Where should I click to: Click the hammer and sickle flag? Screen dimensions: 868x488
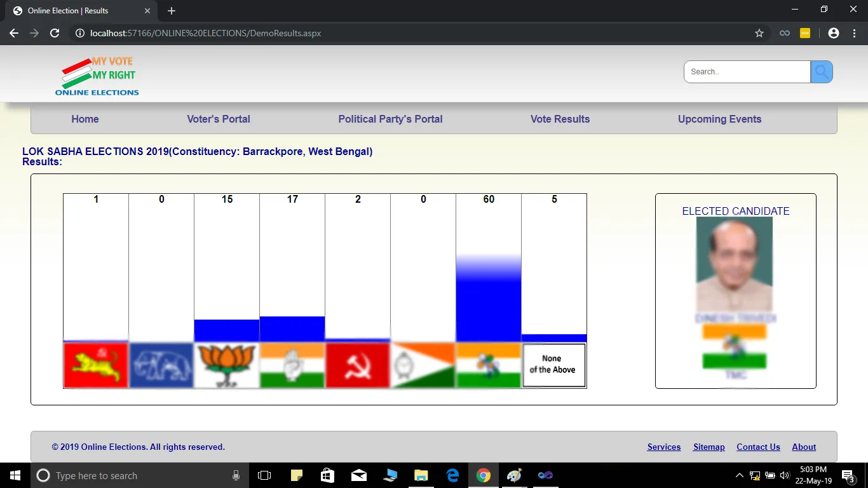[x=358, y=365]
